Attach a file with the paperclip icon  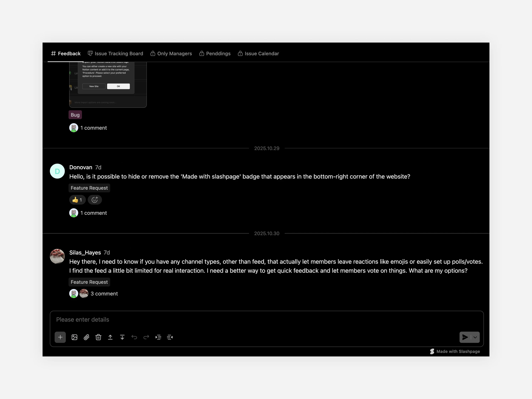pos(86,337)
